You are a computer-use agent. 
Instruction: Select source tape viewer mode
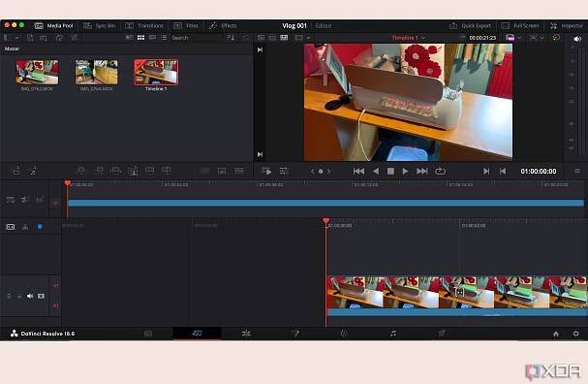[x=272, y=38]
